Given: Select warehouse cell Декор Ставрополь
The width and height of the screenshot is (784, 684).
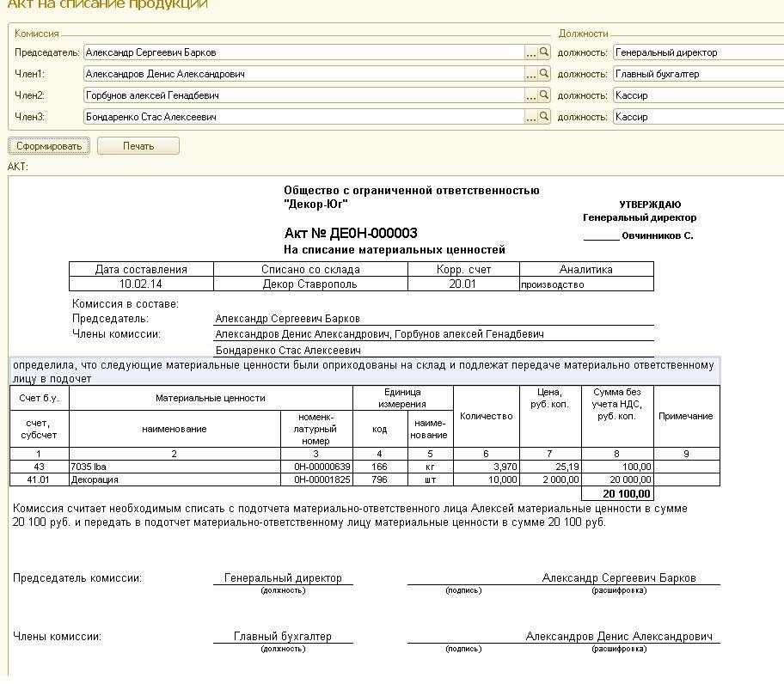Looking at the screenshot, I should click(310, 284).
